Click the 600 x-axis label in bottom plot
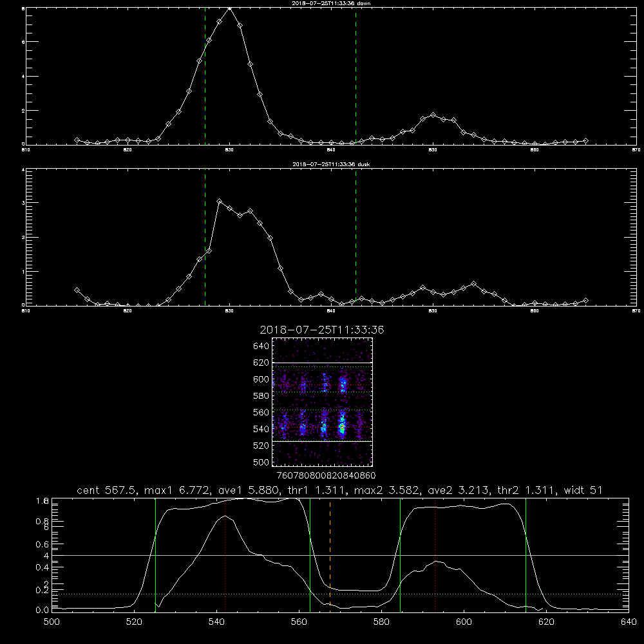The height and width of the screenshot is (644, 644). [x=464, y=622]
